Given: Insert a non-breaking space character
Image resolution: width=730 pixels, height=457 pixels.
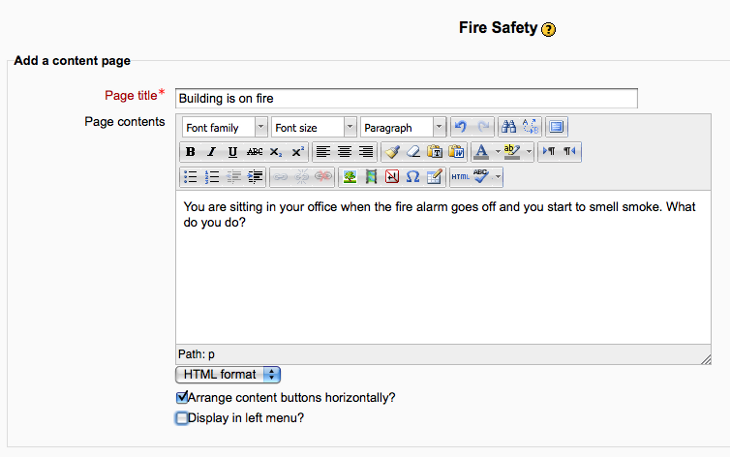Looking at the screenshot, I should coord(392,177).
